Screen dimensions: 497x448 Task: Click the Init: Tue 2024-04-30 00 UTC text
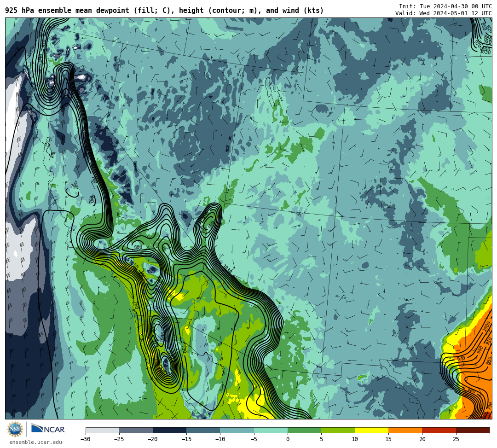coord(445,6)
